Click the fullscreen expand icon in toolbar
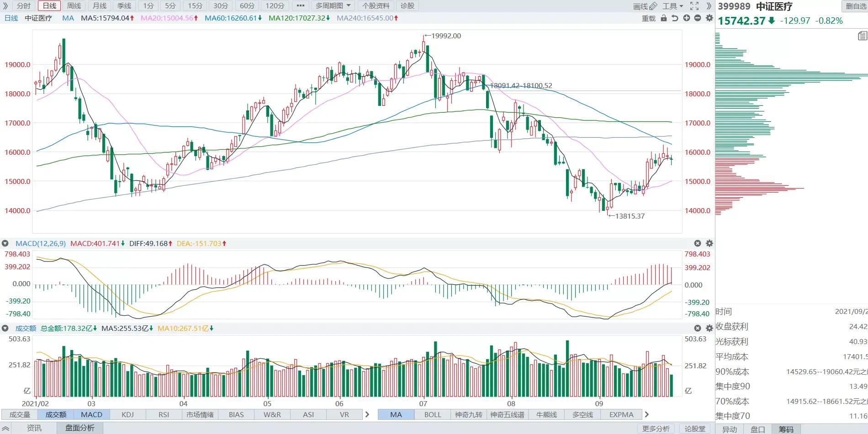This screenshot has height=434, width=868. click(x=694, y=6)
